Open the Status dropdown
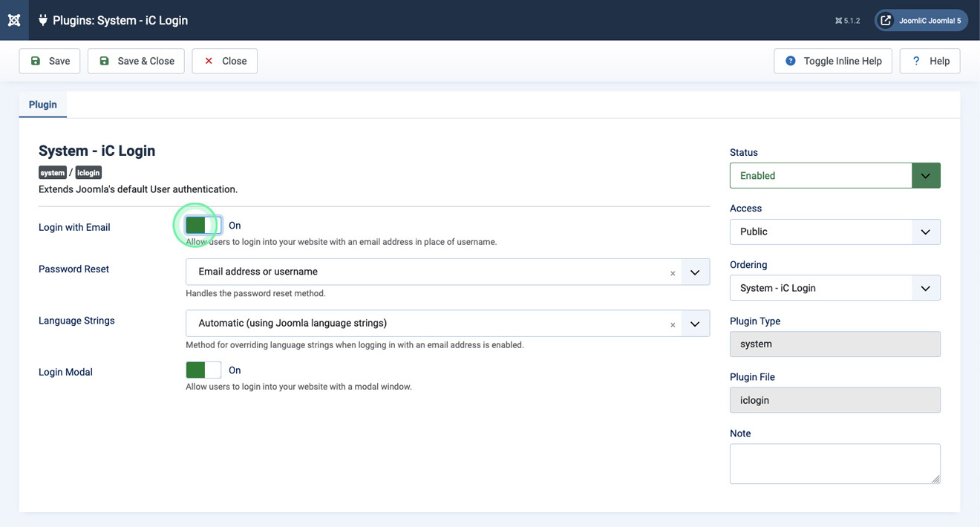This screenshot has width=980, height=527. coord(835,176)
